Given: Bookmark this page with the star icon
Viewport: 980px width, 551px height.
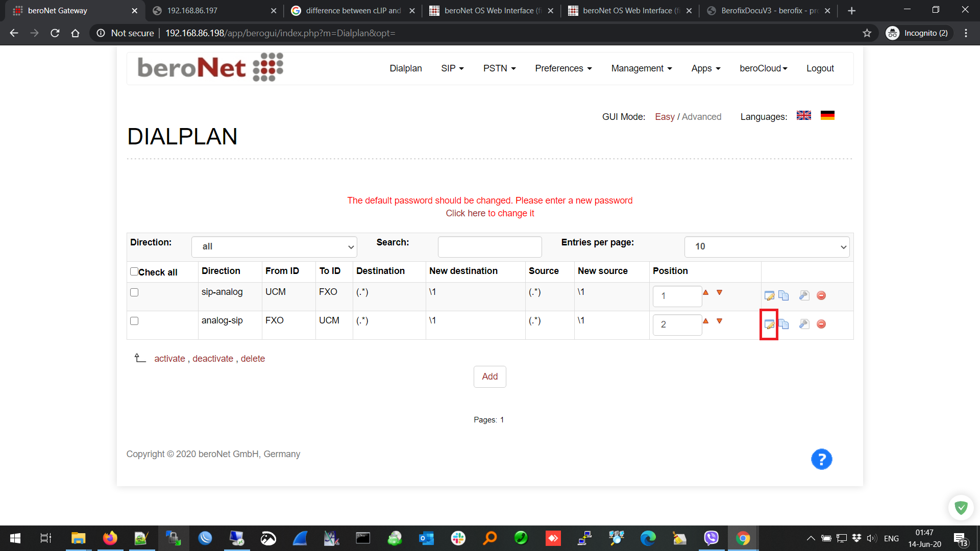Looking at the screenshot, I should (867, 33).
